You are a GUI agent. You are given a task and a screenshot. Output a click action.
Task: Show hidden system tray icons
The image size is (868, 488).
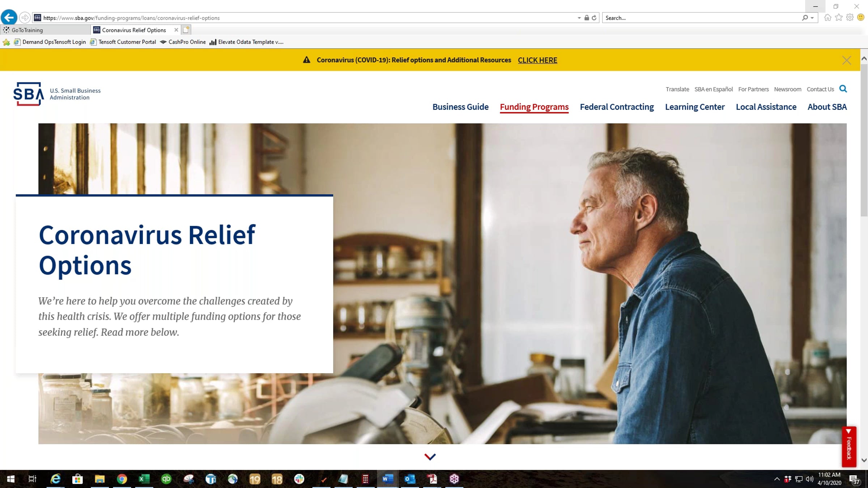(777, 479)
